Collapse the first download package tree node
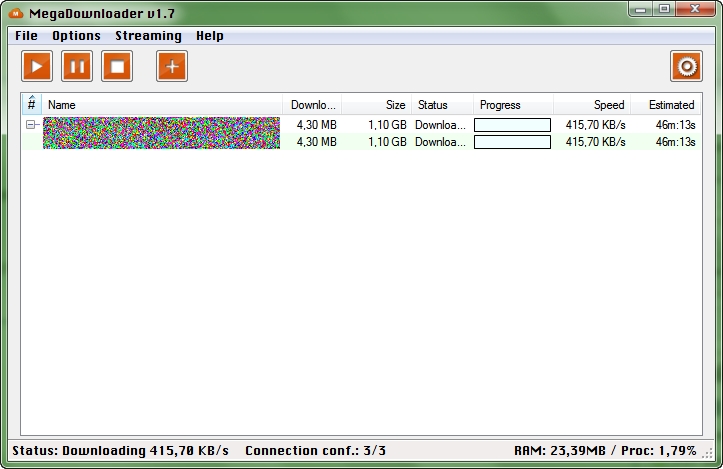 (30, 125)
